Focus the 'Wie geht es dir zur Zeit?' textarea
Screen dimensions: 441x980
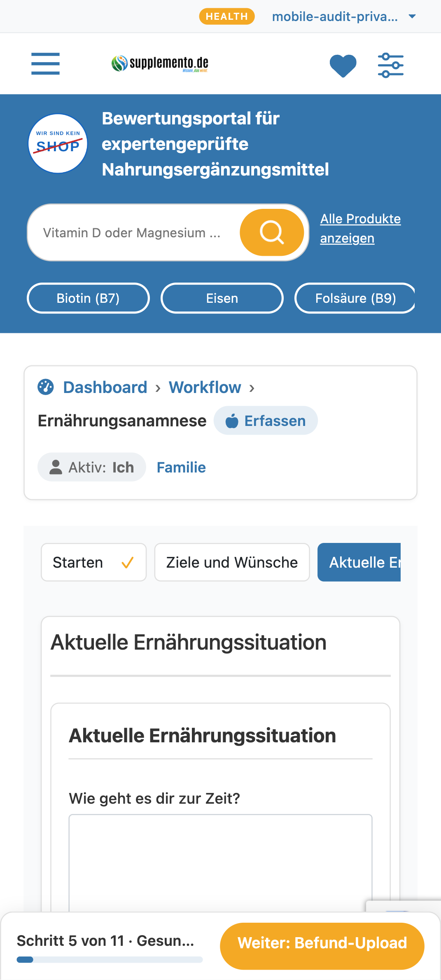(220, 863)
